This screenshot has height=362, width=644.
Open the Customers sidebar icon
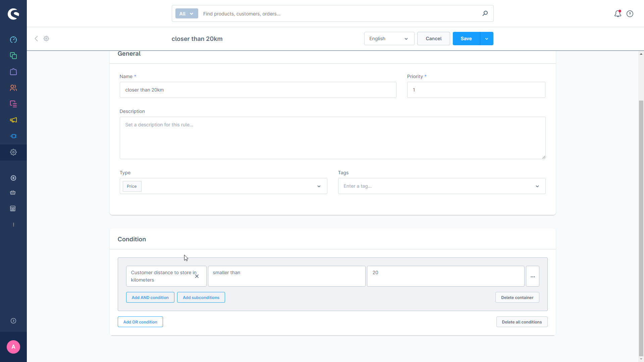coord(13,88)
